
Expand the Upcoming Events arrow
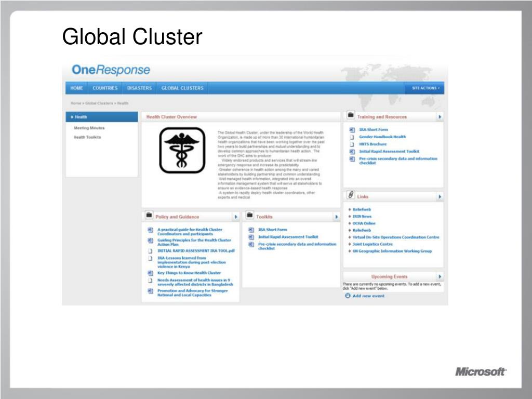pos(440,276)
